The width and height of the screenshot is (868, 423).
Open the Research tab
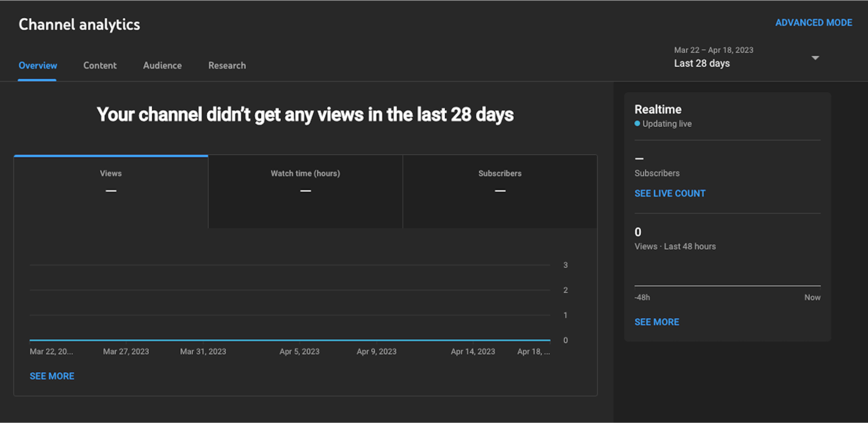tap(227, 65)
